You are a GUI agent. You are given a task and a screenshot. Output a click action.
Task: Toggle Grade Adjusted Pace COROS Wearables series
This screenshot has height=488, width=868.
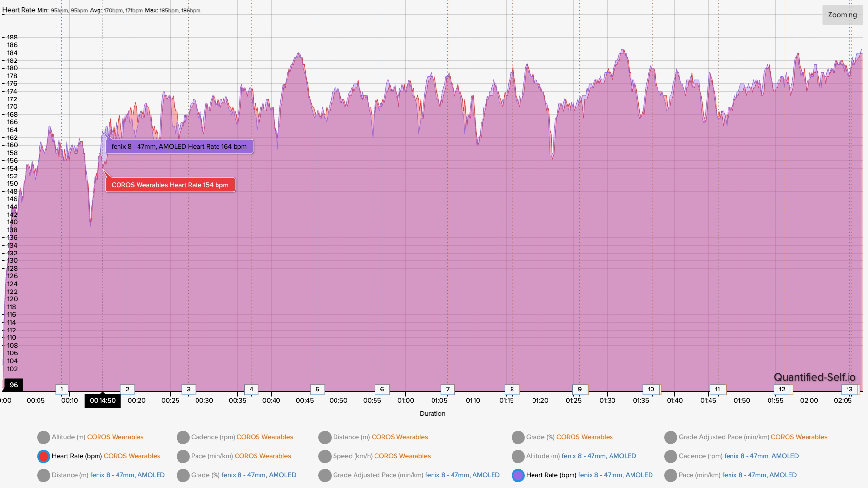click(x=746, y=437)
